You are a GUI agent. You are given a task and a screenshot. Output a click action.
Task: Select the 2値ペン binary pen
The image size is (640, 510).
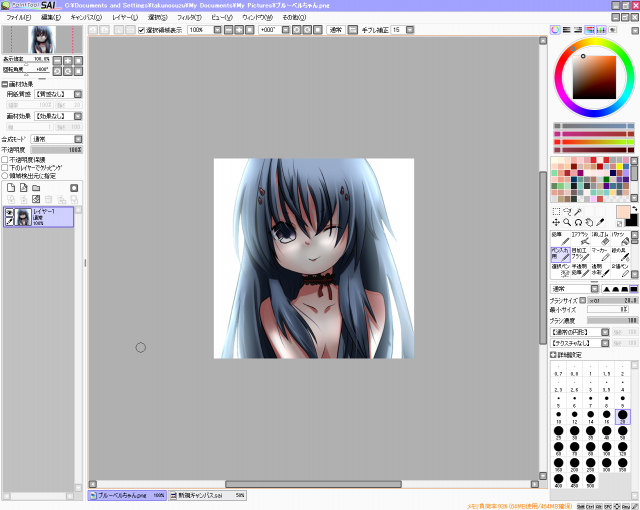(620, 270)
